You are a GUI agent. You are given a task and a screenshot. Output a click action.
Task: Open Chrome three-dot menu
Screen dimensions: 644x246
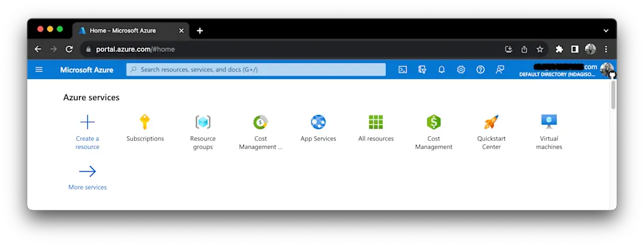pyautogui.click(x=606, y=49)
